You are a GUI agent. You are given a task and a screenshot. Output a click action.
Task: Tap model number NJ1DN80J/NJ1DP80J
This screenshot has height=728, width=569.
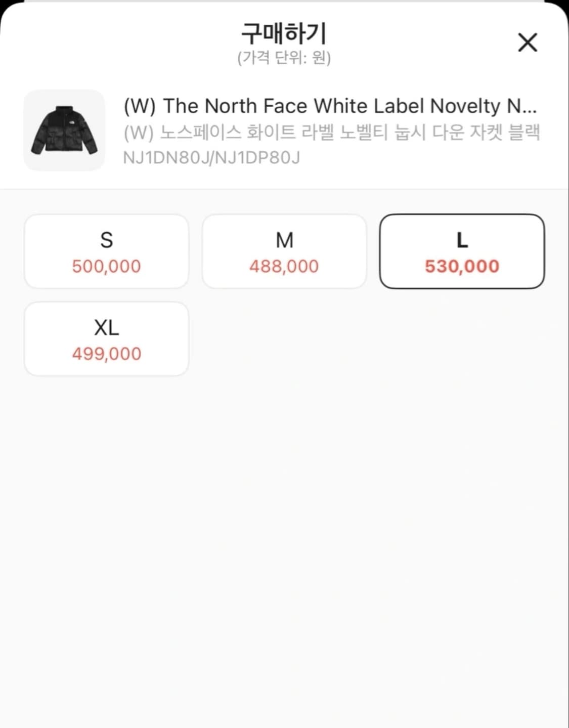[x=211, y=158]
